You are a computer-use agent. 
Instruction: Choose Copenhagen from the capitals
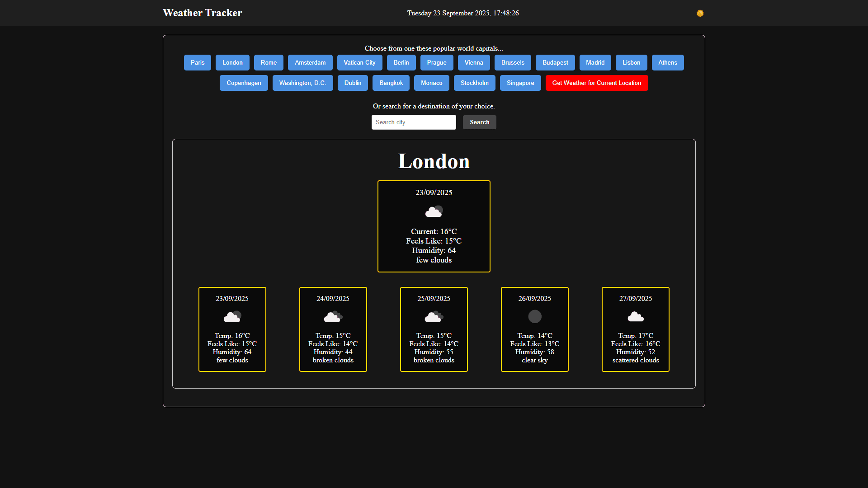pos(244,83)
